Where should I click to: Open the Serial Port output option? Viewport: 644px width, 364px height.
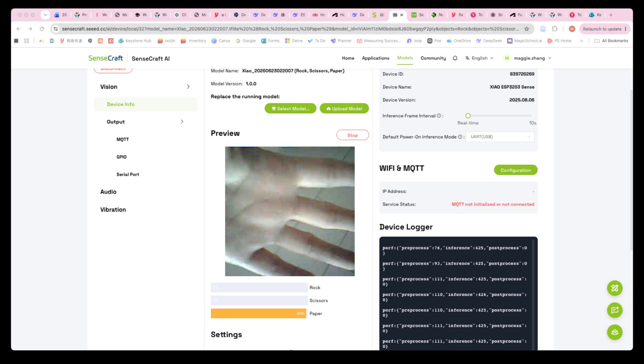tap(128, 174)
